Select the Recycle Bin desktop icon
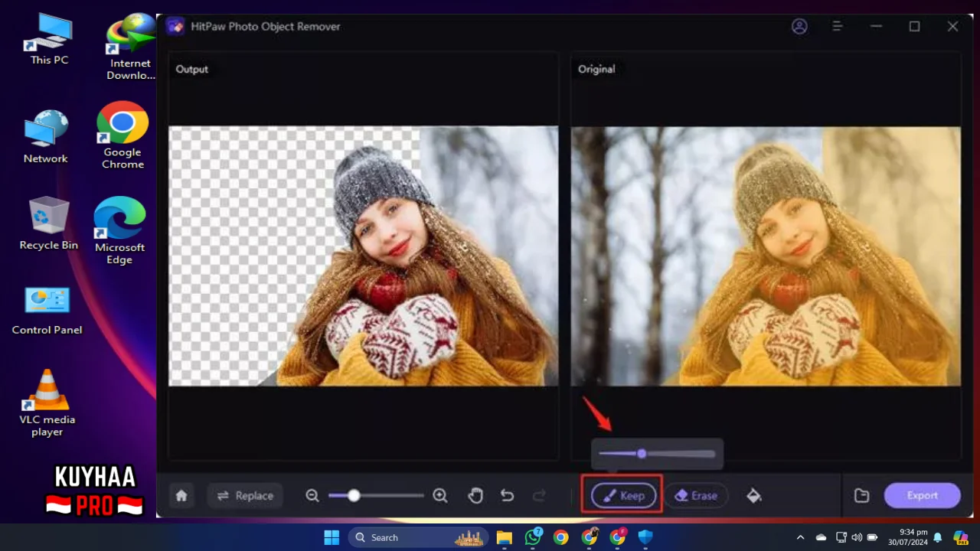The image size is (980, 551). pyautogui.click(x=49, y=223)
